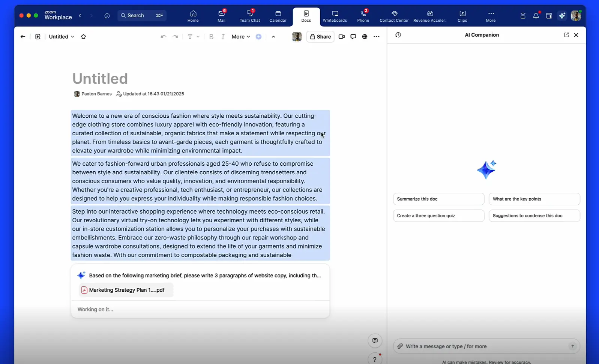The image size is (599, 364).
Task: Open AI Companion history
Action: pos(398,35)
